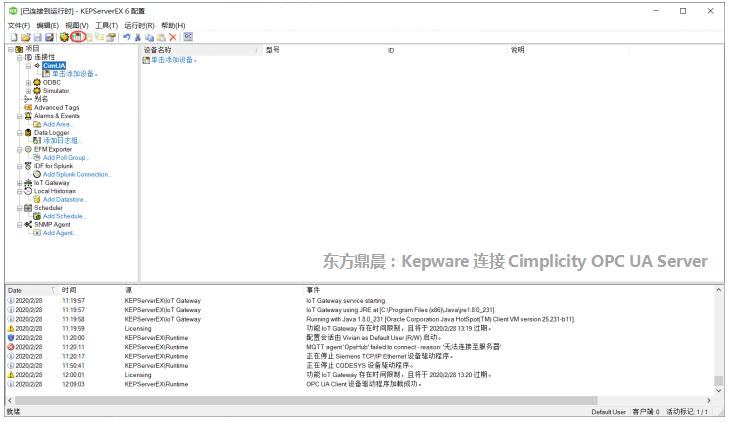The height and width of the screenshot is (422, 730).
Task: Collapse the EFM Exporter node
Action: click(x=20, y=150)
